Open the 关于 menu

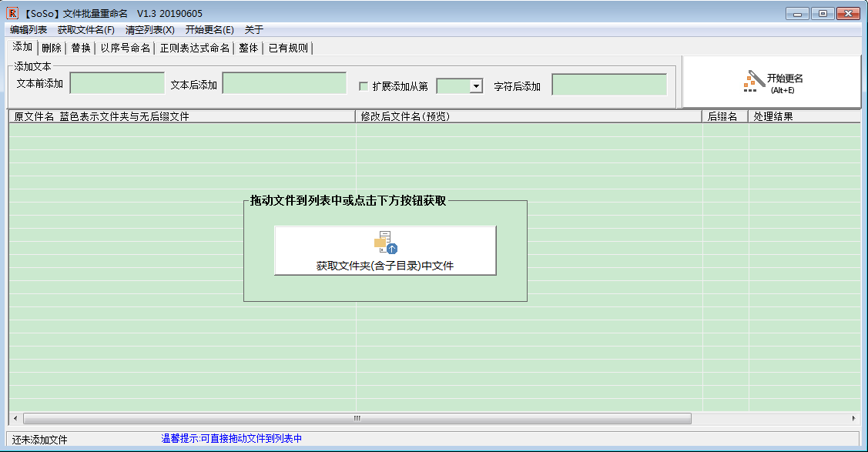tap(253, 30)
